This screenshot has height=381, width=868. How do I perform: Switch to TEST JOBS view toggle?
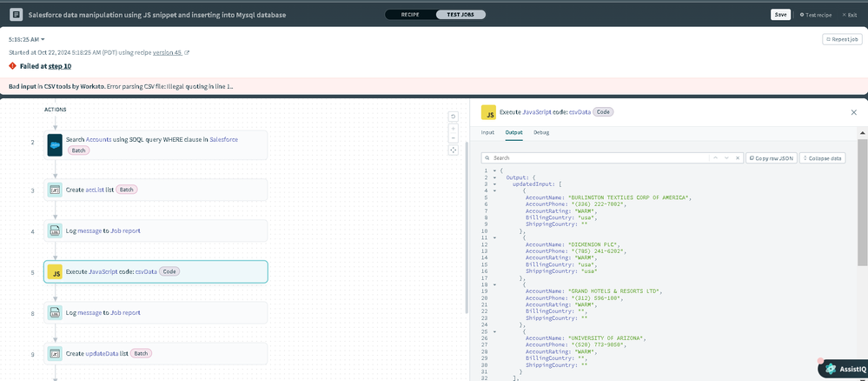[x=461, y=15]
